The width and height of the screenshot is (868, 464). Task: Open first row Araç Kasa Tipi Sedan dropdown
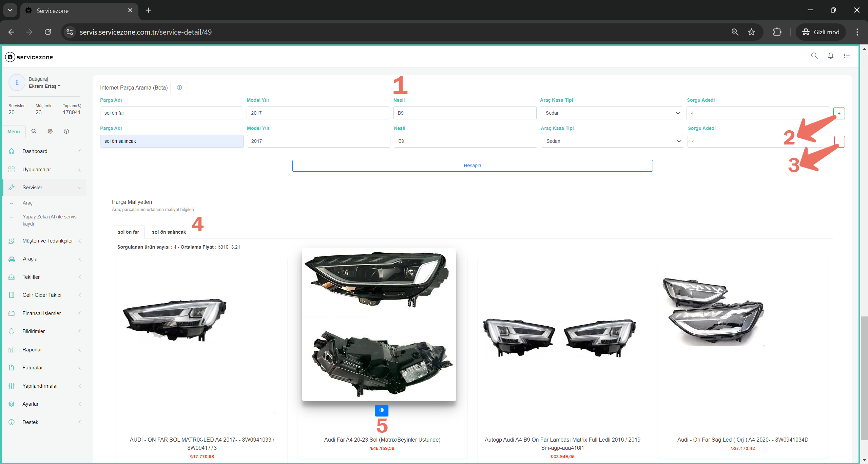611,113
